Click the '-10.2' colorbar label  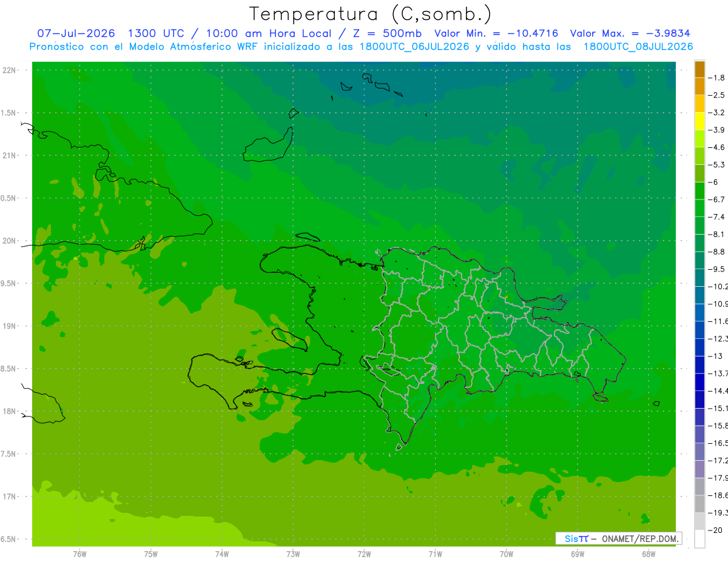click(x=719, y=286)
